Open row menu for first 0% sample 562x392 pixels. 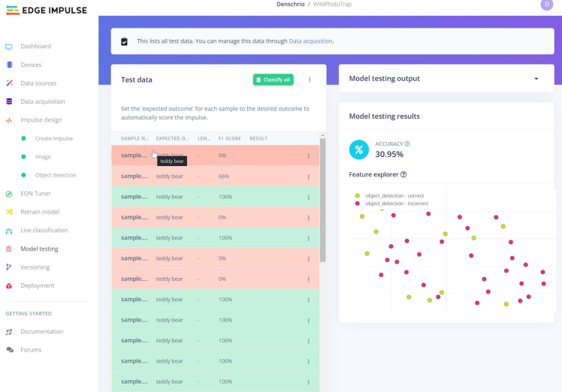pos(309,156)
